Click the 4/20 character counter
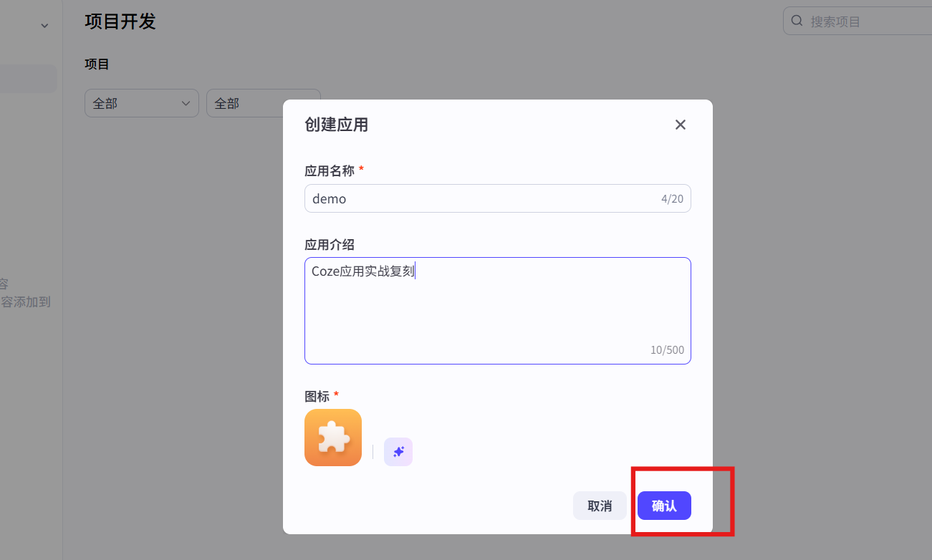 (672, 198)
